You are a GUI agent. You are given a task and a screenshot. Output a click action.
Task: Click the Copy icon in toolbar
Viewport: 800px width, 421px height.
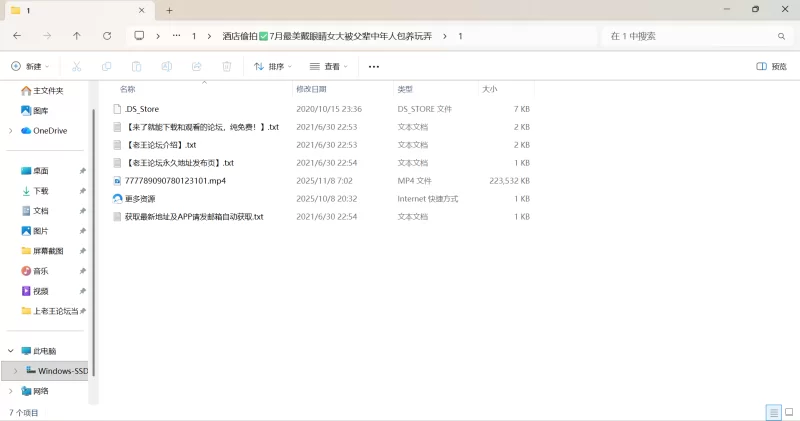(106, 66)
